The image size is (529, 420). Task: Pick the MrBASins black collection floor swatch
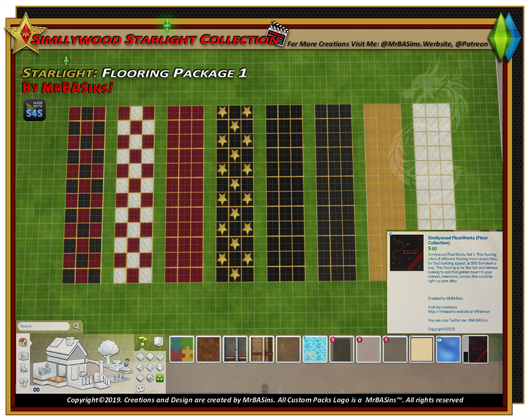click(x=475, y=349)
